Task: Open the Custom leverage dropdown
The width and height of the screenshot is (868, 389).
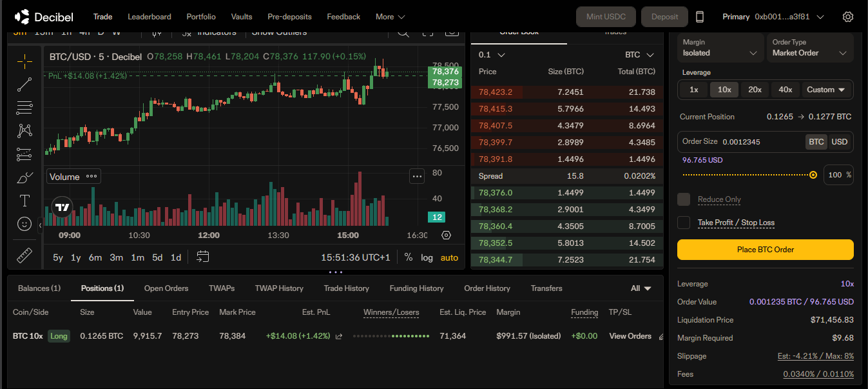Action: point(826,90)
